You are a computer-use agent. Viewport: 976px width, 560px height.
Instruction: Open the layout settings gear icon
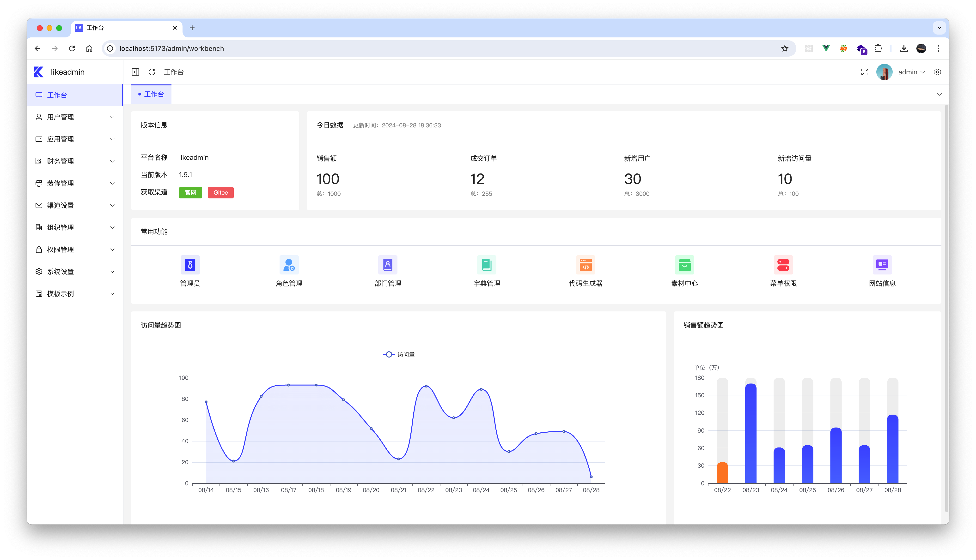[938, 72]
